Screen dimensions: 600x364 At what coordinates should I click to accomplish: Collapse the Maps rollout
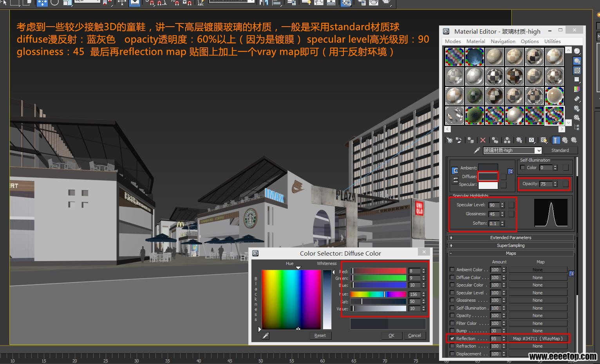[x=511, y=253]
